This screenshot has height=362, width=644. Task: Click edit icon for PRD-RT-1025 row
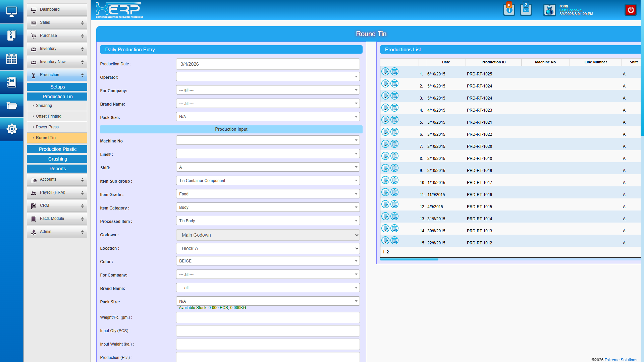tap(385, 72)
